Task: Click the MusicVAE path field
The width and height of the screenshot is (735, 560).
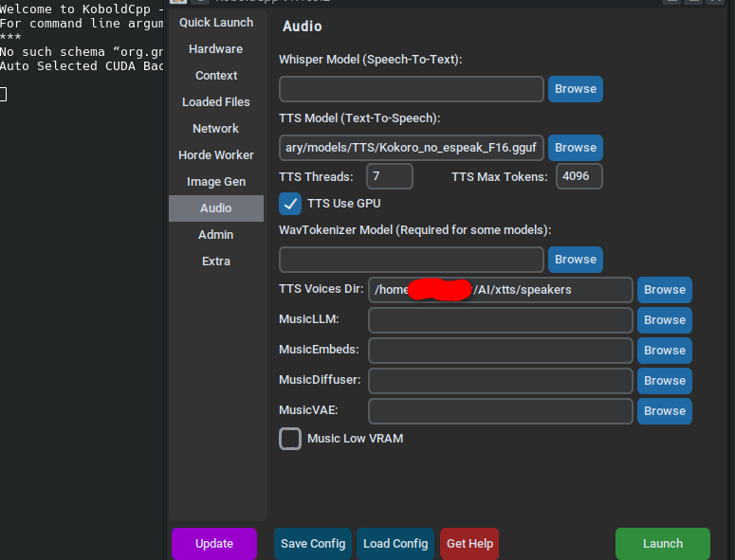Action: (500, 411)
